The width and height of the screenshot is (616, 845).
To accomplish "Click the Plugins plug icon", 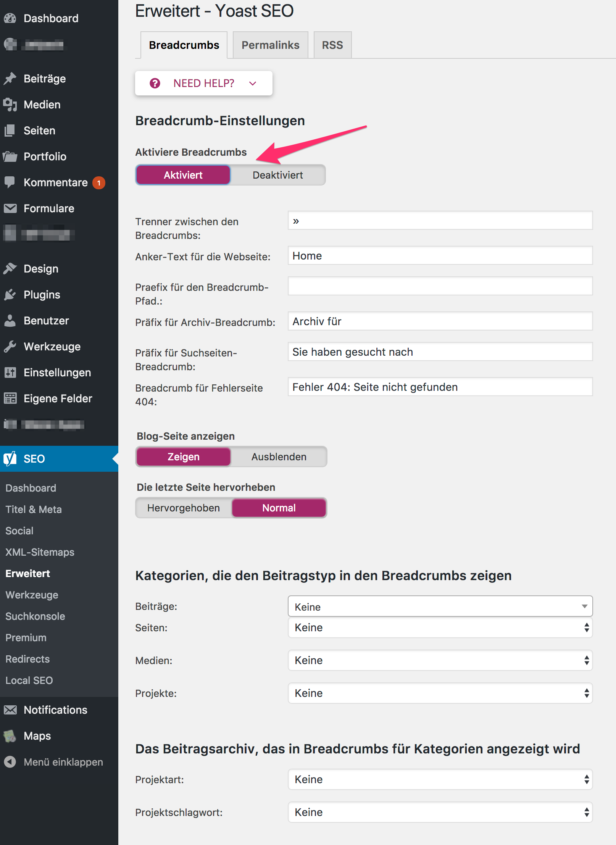I will click(10, 295).
